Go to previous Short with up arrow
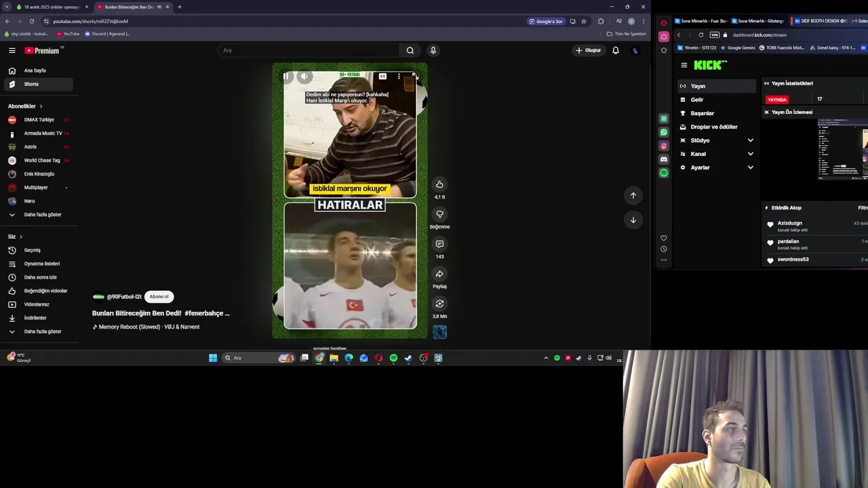Screen dimensions: 868x488 pos(633,195)
